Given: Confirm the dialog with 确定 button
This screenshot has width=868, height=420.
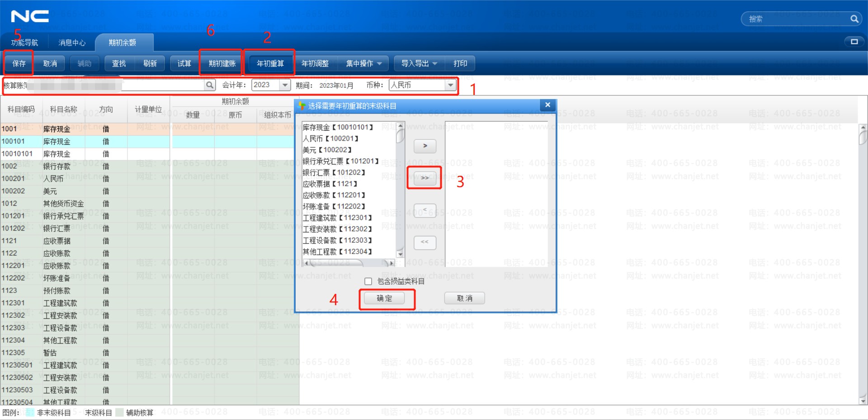Looking at the screenshot, I should (x=385, y=298).
